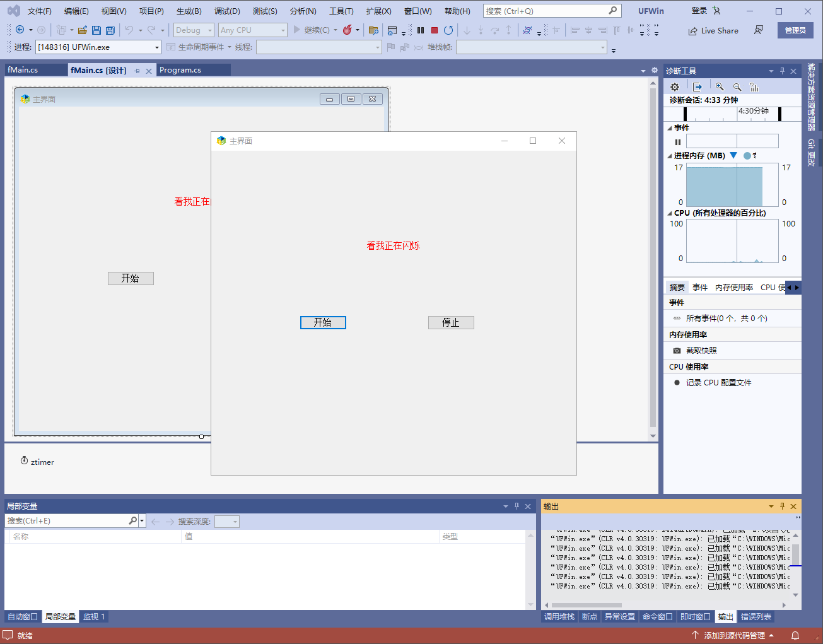
Task: Open the 输出 window options dropdown
Action: point(771,506)
